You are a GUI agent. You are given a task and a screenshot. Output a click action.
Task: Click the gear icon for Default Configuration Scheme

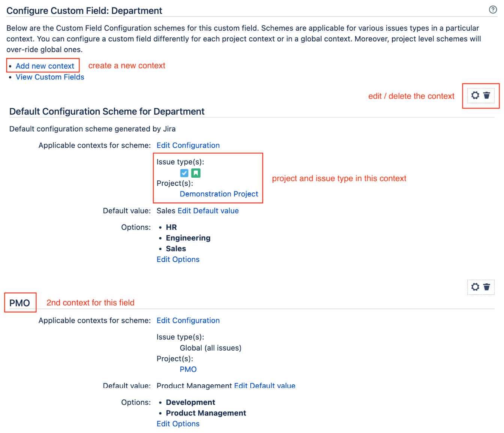coord(475,96)
